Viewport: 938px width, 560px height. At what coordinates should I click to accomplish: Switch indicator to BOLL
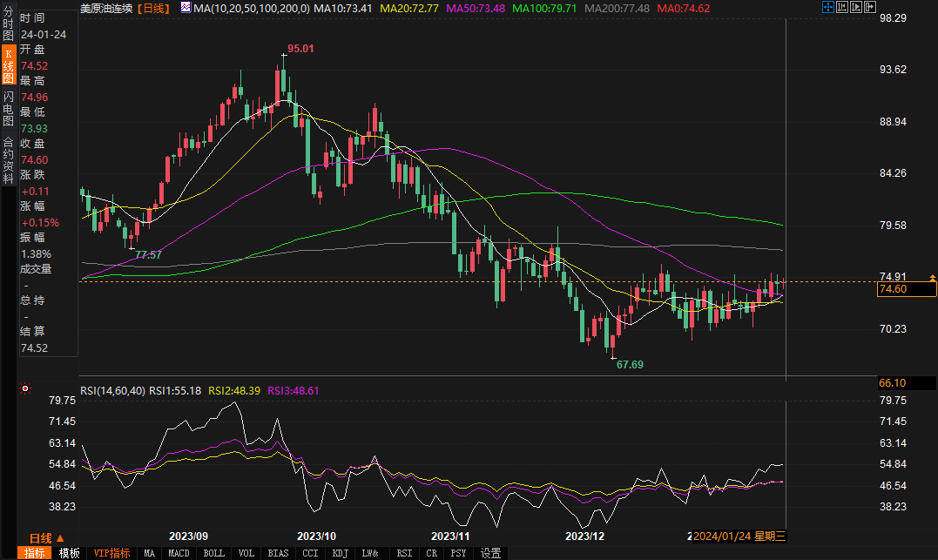[x=213, y=553]
